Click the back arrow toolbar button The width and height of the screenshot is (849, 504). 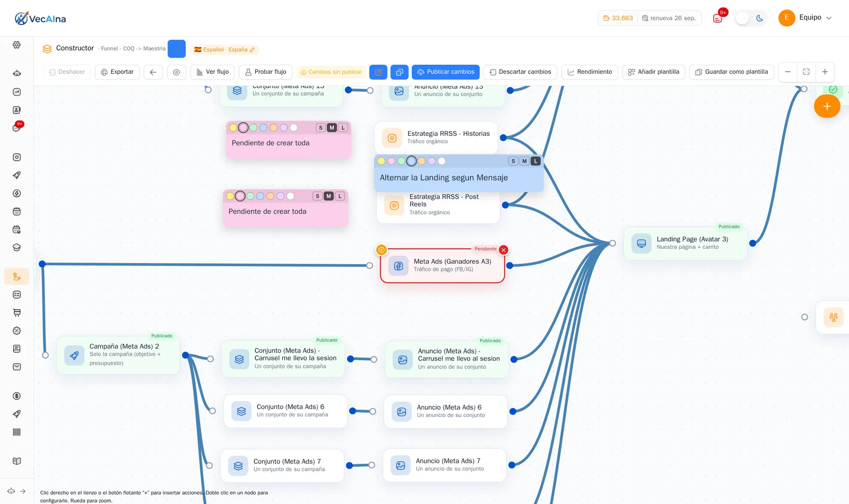tap(153, 72)
